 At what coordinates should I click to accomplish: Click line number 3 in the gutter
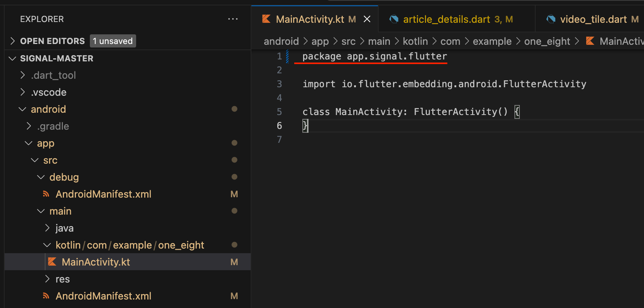(279, 84)
